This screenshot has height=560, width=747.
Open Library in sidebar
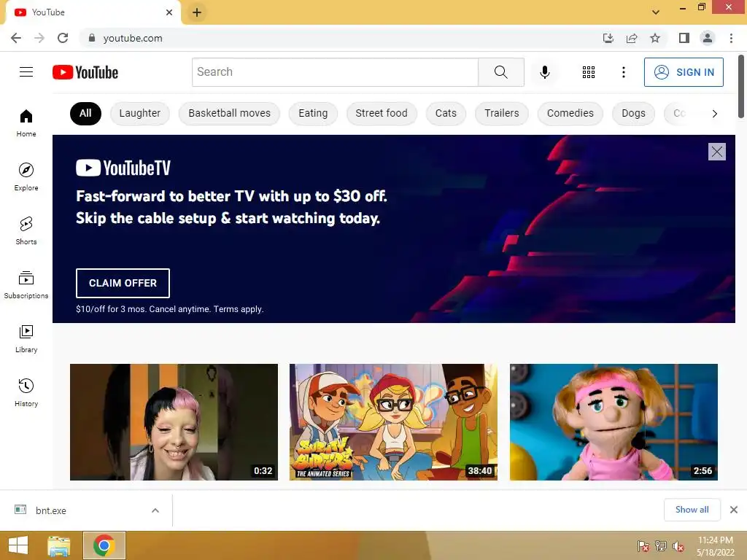click(26, 338)
